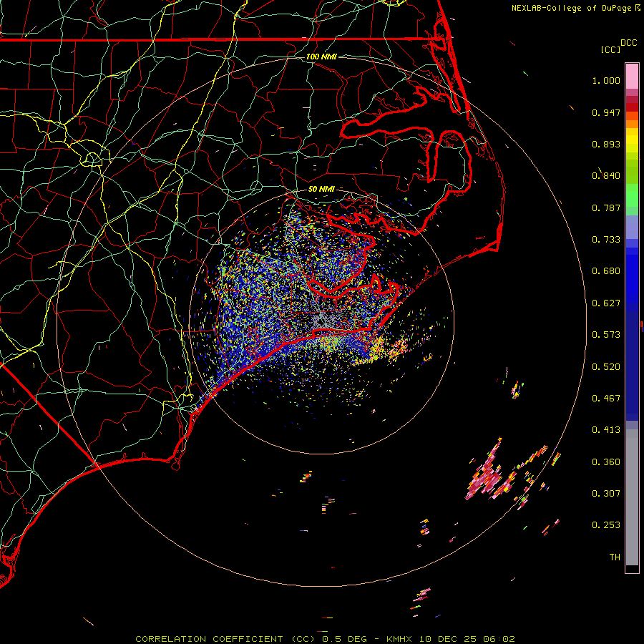Select the 0.787 scale value

[x=606, y=208]
